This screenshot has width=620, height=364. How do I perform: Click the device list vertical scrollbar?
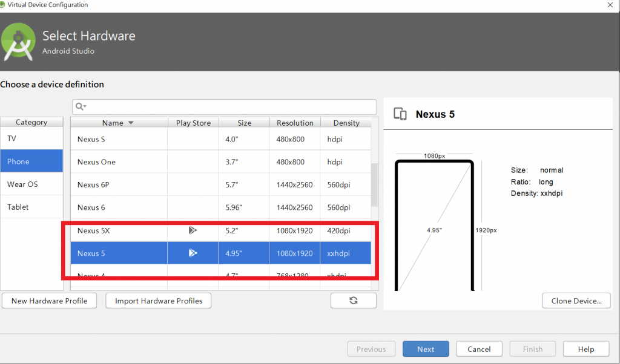click(374, 184)
